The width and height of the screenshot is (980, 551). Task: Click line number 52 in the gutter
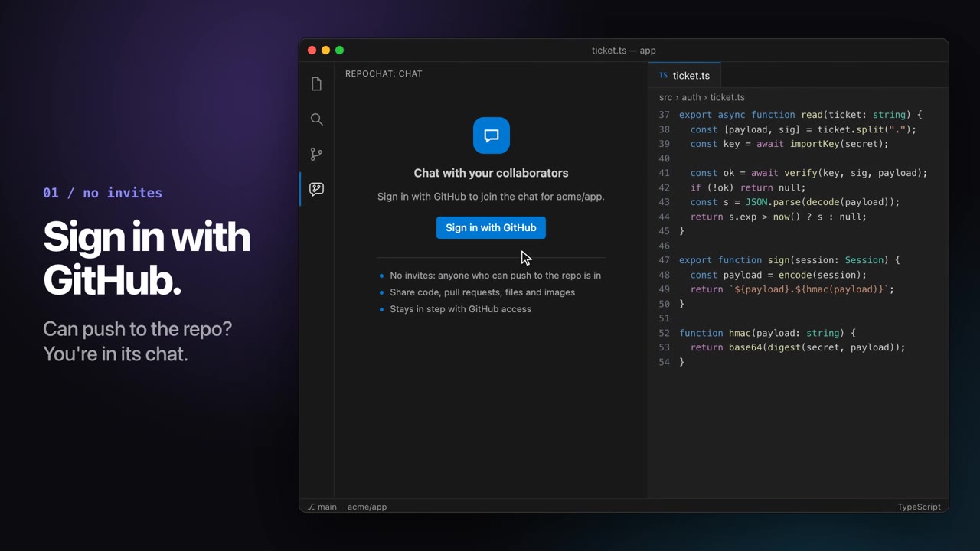point(664,333)
